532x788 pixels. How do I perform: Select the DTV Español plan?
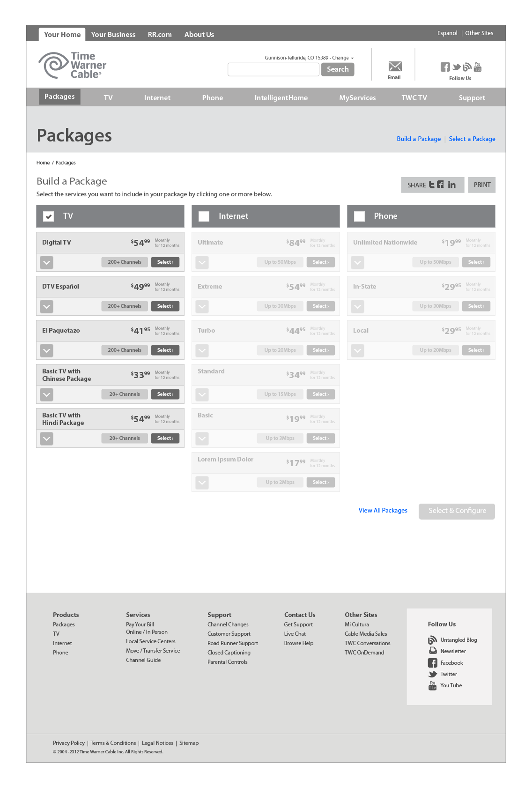[165, 306]
